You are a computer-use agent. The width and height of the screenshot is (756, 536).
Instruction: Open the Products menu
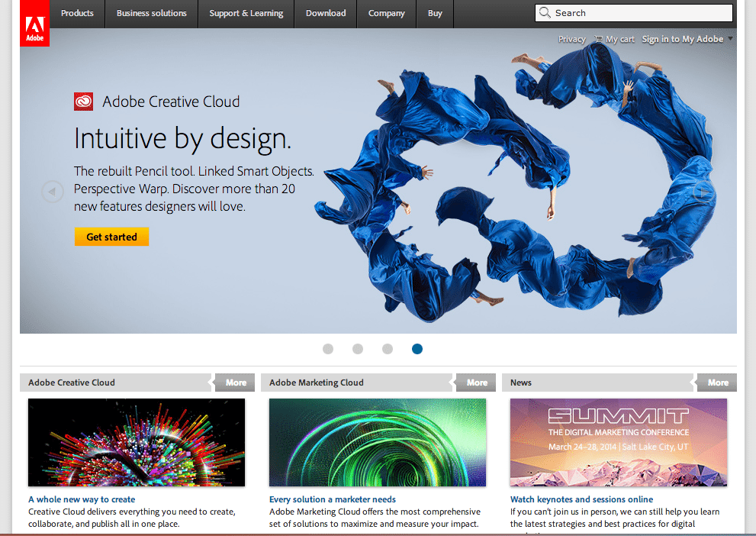[x=76, y=13]
